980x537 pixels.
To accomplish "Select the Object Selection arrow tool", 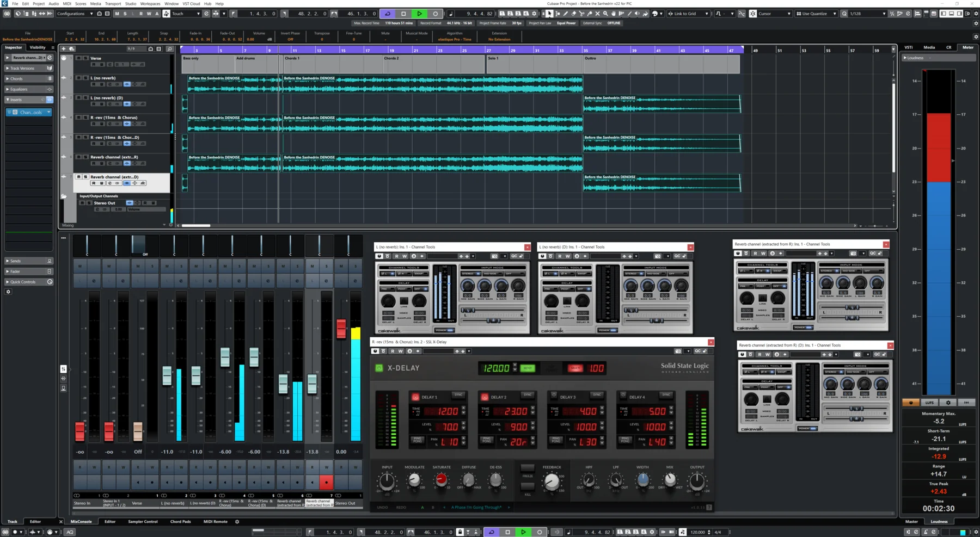I will tap(549, 14).
